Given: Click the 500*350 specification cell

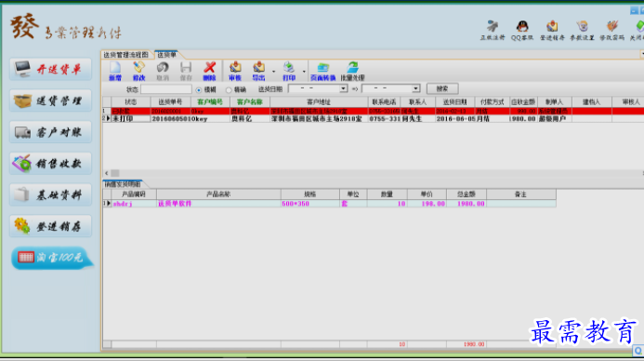Looking at the screenshot, I should pyautogui.click(x=310, y=204).
